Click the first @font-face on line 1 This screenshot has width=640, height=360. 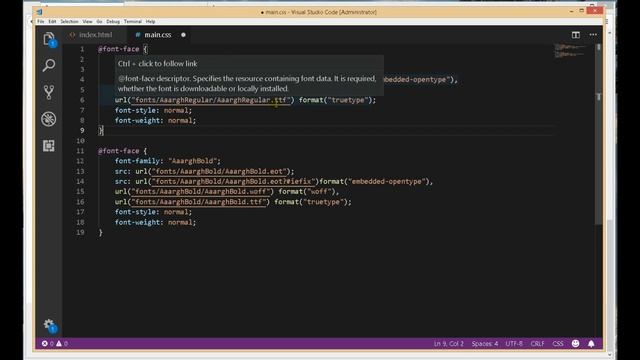tap(118, 49)
